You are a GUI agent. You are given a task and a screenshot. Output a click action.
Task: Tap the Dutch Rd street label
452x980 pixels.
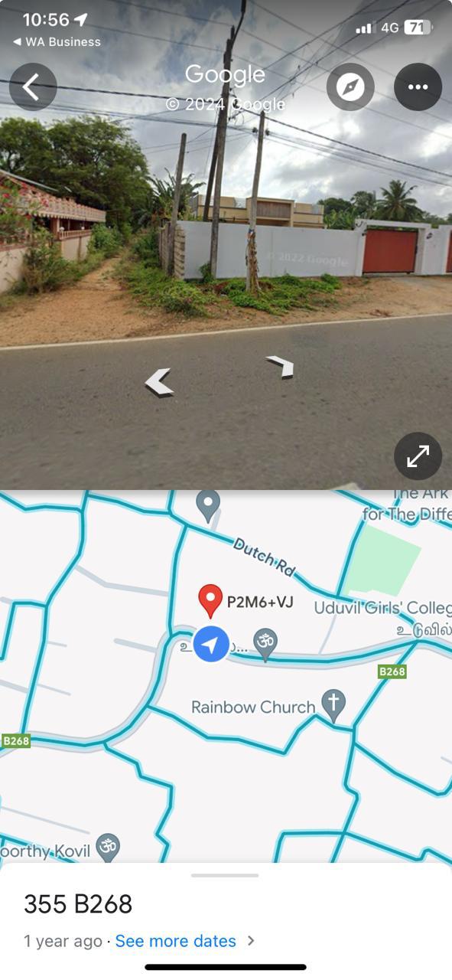point(264,557)
